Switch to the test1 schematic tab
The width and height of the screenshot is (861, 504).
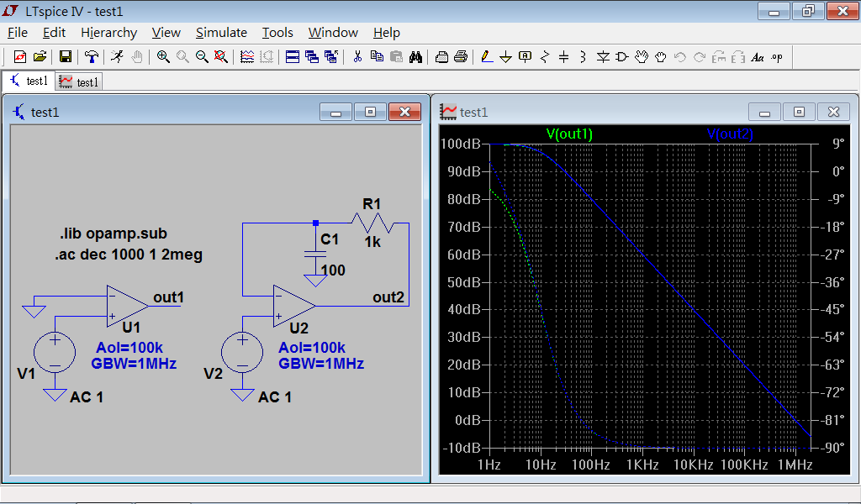tap(29, 81)
